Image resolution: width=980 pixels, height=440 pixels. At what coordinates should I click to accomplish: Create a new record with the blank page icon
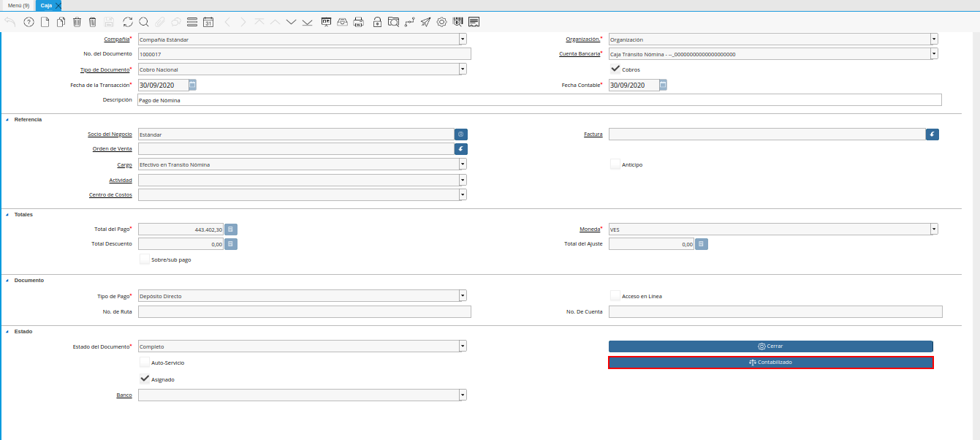[x=45, y=22]
